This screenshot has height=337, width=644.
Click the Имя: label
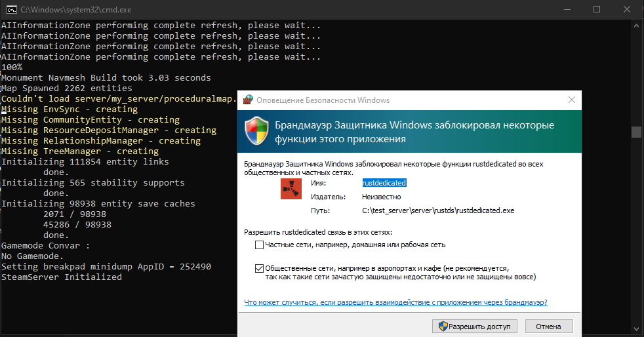point(318,183)
